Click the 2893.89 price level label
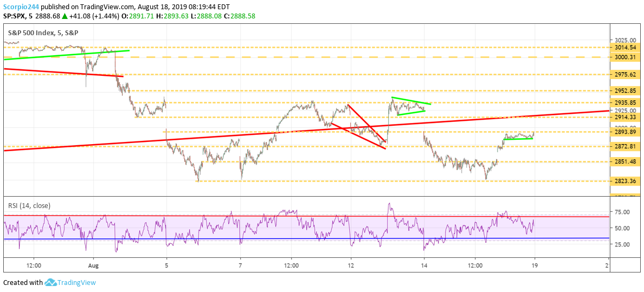 click(626, 132)
